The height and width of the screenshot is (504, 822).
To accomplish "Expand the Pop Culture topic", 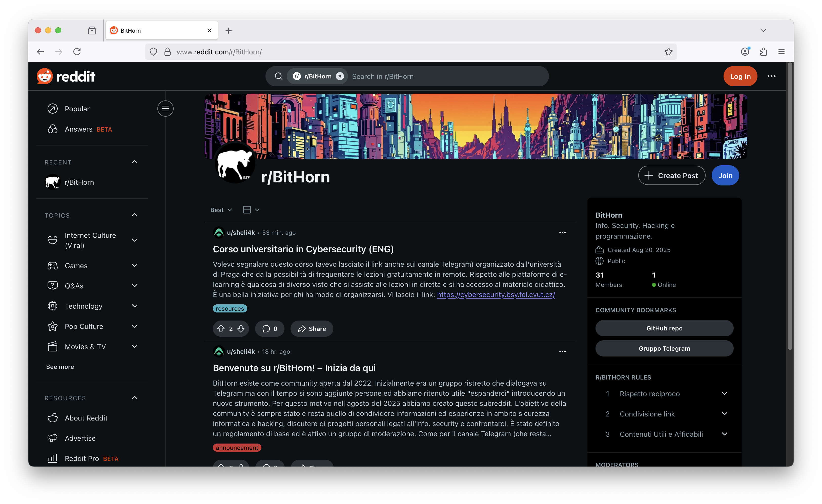I will [134, 326].
